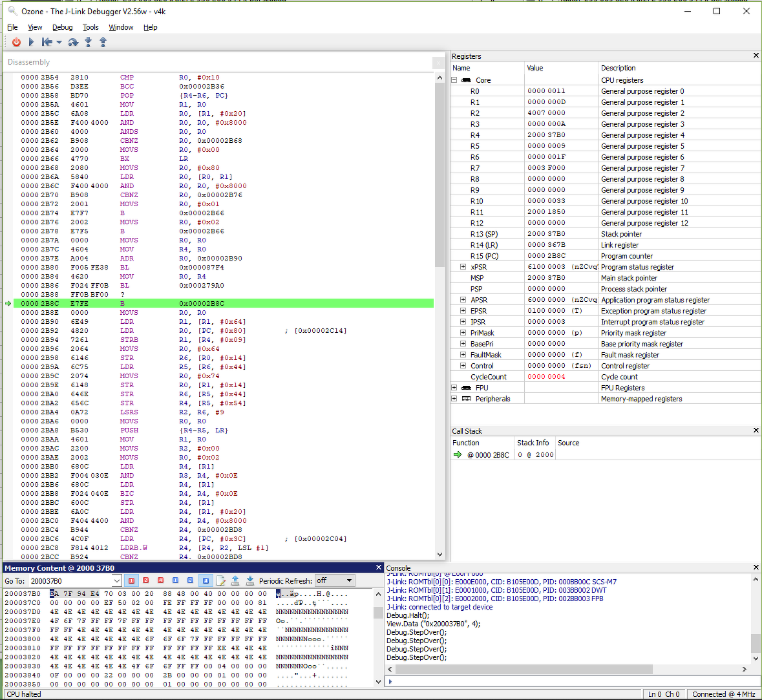The width and height of the screenshot is (762, 700).
Task: Expand the BasePri register
Action: pos(463,344)
